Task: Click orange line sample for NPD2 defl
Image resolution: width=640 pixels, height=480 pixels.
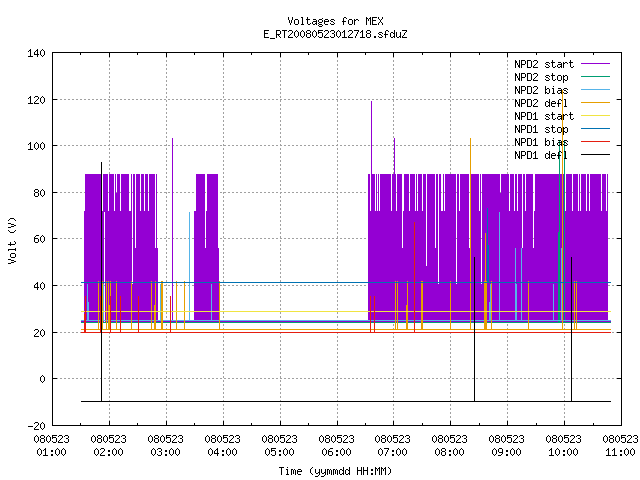Action: point(595,102)
